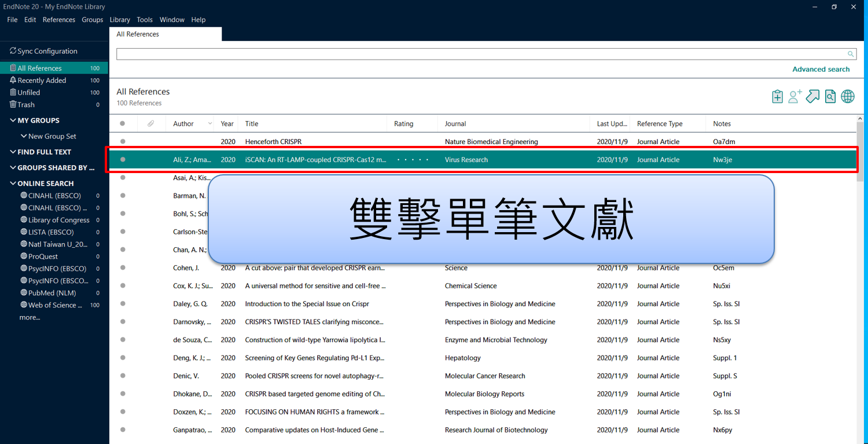Open the Library menu
This screenshot has width=868, height=444.
pos(120,20)
